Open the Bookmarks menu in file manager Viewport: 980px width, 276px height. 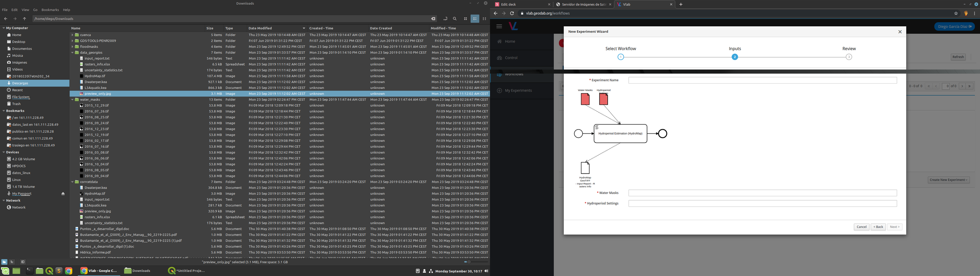point(50,10)
